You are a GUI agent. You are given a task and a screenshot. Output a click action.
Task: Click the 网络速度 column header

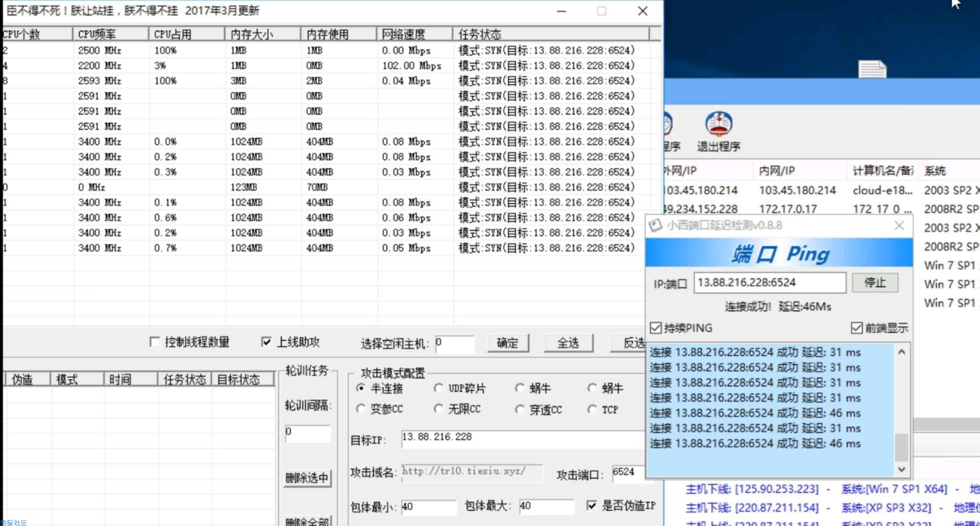(x=415, y=34)
